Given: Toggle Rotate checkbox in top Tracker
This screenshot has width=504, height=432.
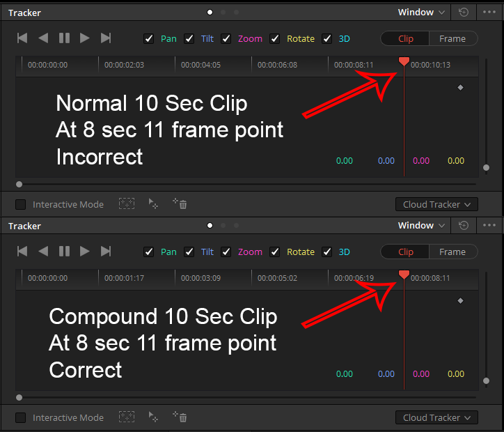Looking at the screenshot, I should [x=274, y=38].
